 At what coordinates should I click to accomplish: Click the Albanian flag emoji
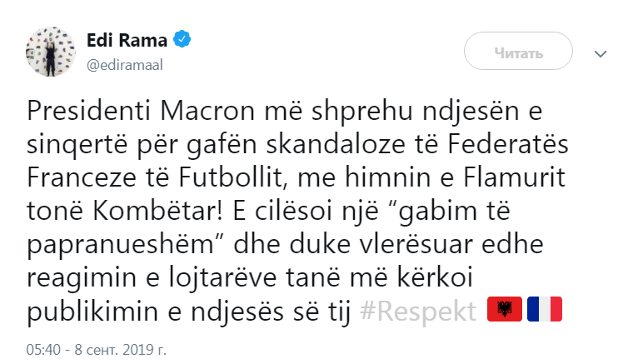(503, 310)
